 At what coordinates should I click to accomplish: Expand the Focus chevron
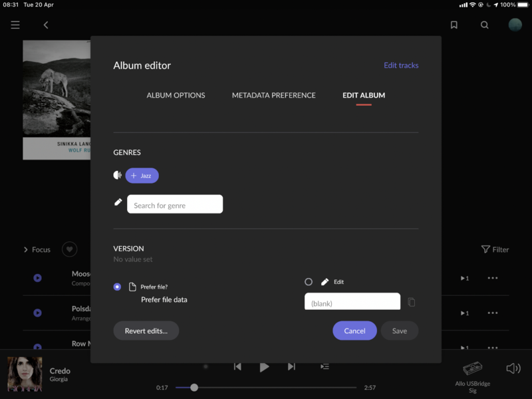[x=27, y=250]
